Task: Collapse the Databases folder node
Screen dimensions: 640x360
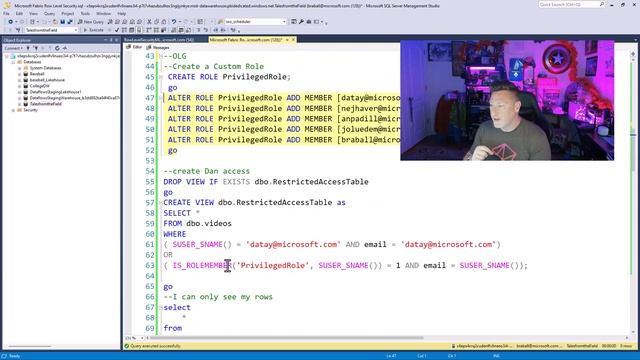Action: tap(13, 62)
